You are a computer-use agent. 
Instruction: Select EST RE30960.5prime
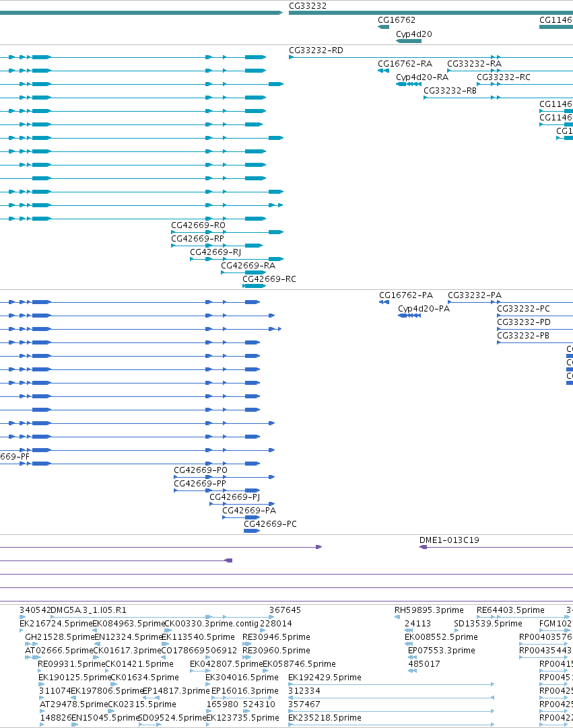pos(276,651)
